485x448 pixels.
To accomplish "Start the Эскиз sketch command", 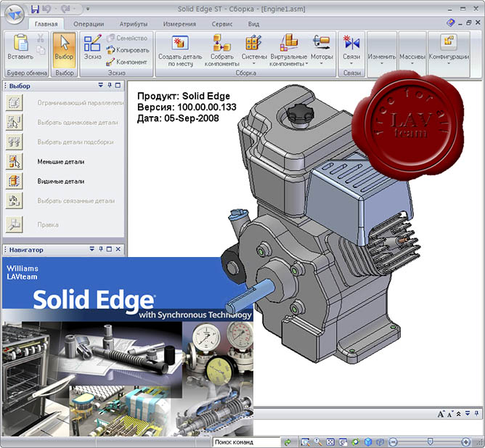I will tap(92, 46).
